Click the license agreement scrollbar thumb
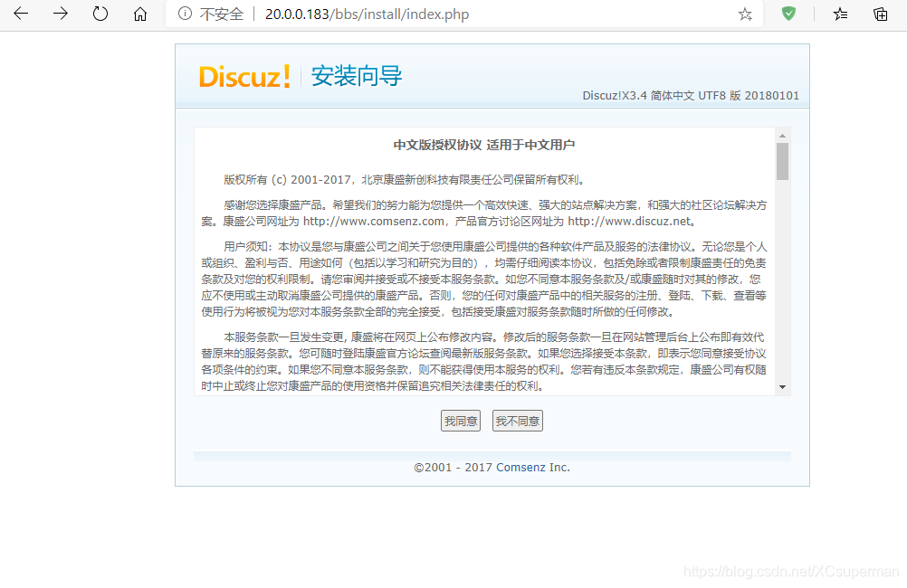Viewport: 907px width, 588px height. (x=783, y=161)
